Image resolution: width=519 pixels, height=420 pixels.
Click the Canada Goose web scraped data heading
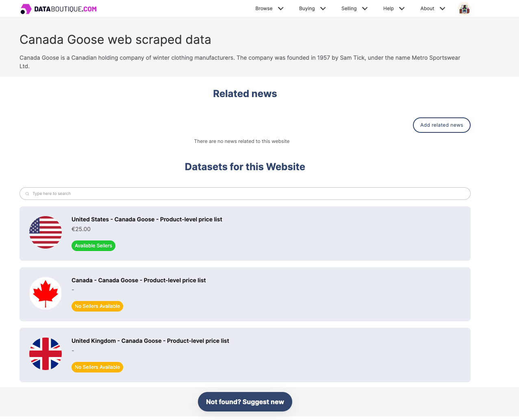pyautogui.click(x=115, y=39)
